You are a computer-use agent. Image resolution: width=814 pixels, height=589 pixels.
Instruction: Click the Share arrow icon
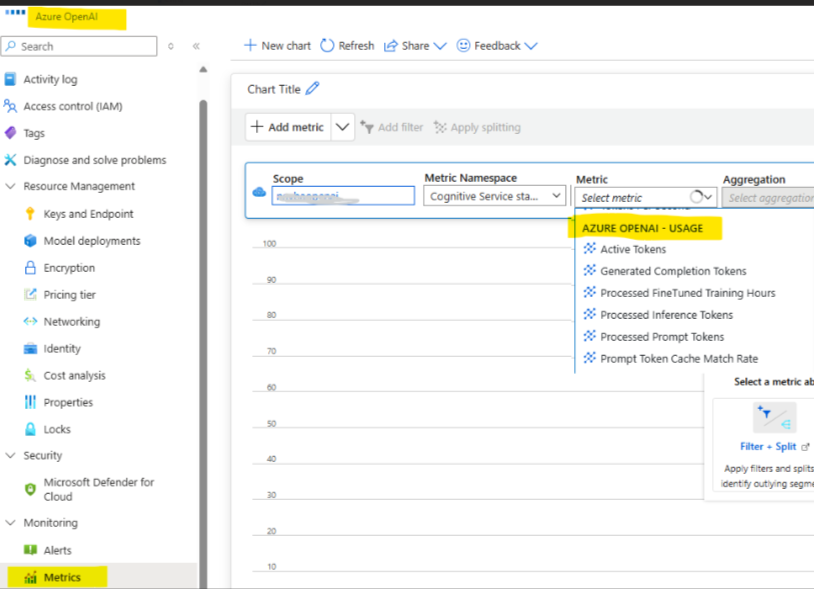click(x=390, y=46)
